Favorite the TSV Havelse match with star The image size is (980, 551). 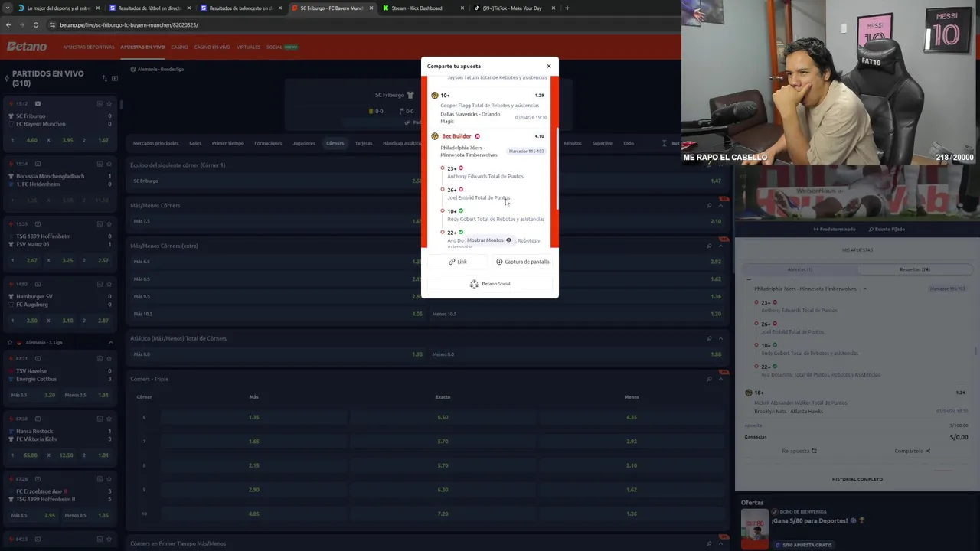(x=109, y=358)
